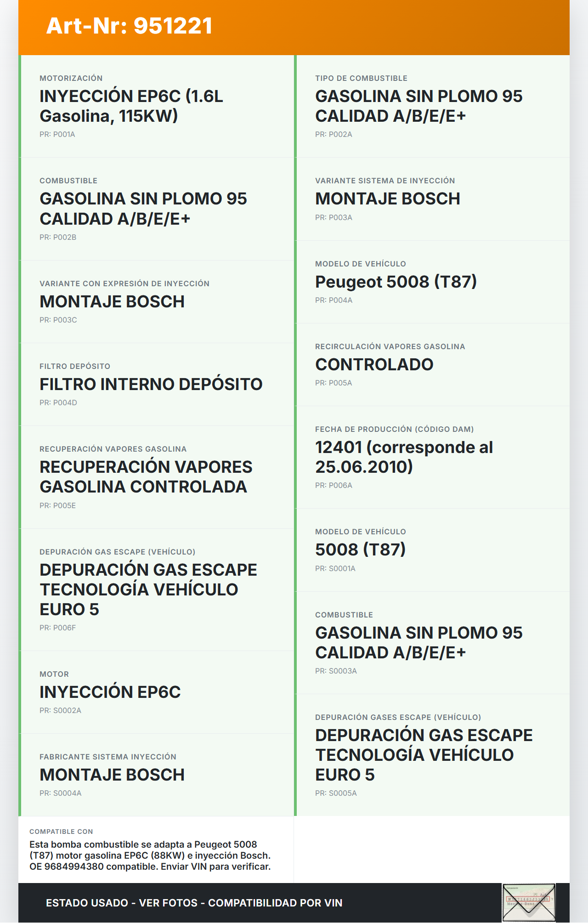Click the Compatible con description text

[150, 855]
